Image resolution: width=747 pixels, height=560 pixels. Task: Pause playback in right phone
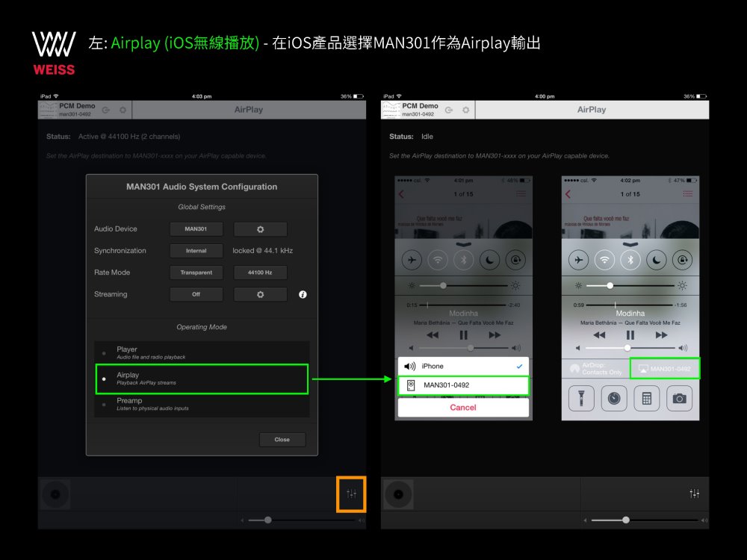point(630,335)
